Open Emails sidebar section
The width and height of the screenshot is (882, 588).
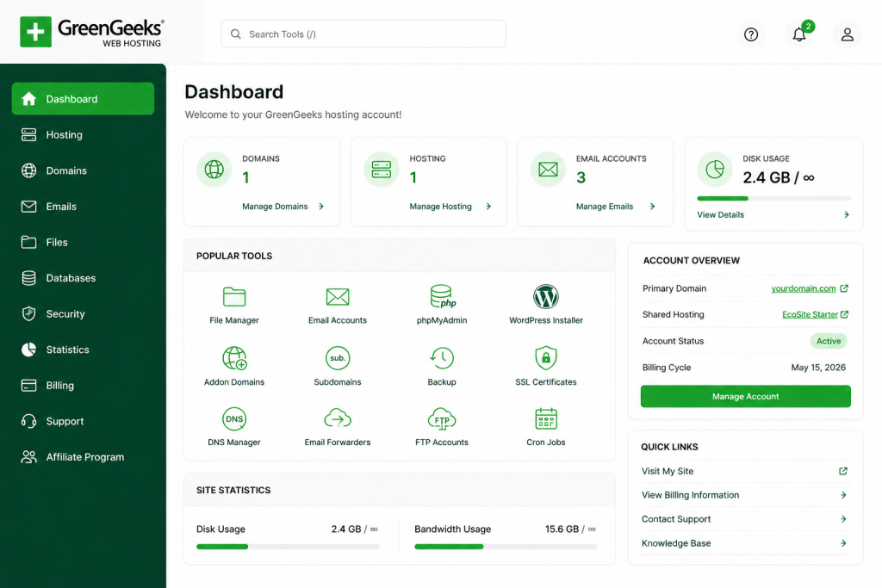(84, 207)
